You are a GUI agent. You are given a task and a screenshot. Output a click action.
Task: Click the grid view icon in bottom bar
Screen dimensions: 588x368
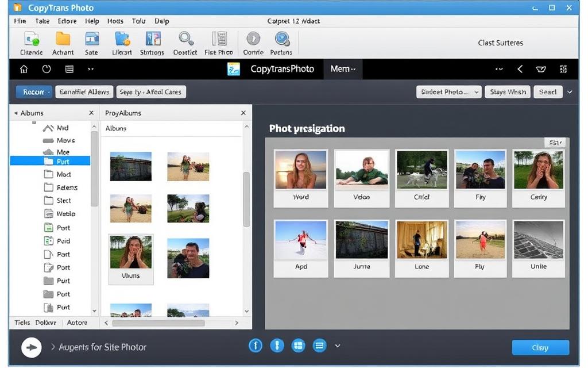point(297,346)
